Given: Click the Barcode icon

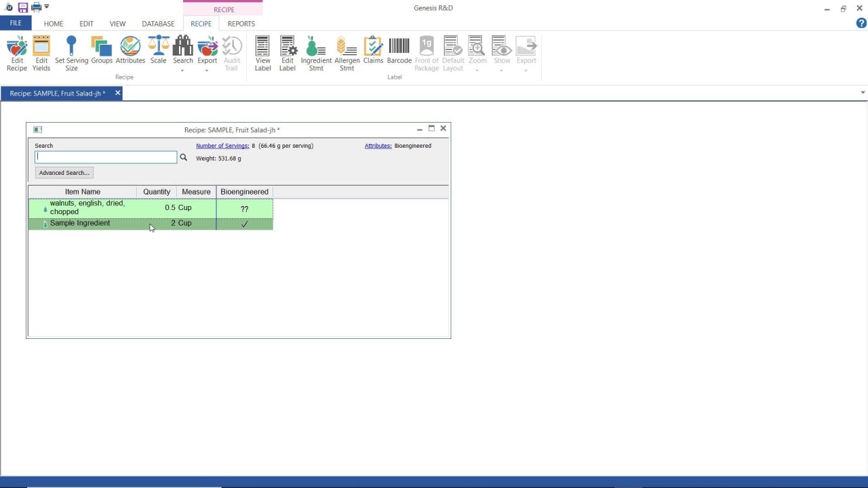Looking at the screenshot, I should pos(399,52).
